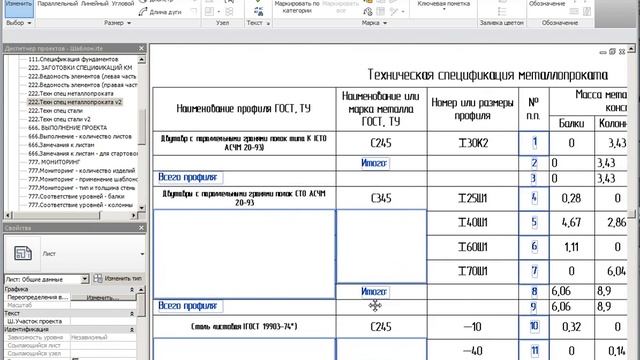This screenshot has width=640, height=360.
Task: Click the Обозначение tool in ribbon
Action: pos(547,4)
